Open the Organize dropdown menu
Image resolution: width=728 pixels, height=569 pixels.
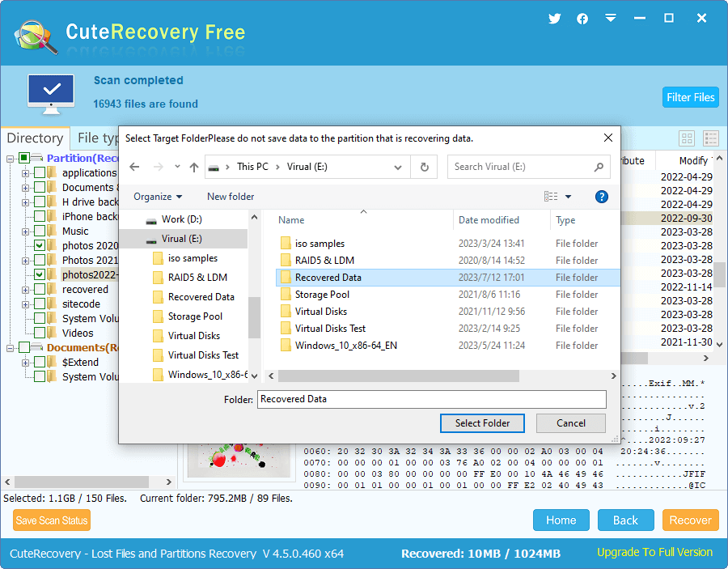pyautogui.click(x=158, y=197)
